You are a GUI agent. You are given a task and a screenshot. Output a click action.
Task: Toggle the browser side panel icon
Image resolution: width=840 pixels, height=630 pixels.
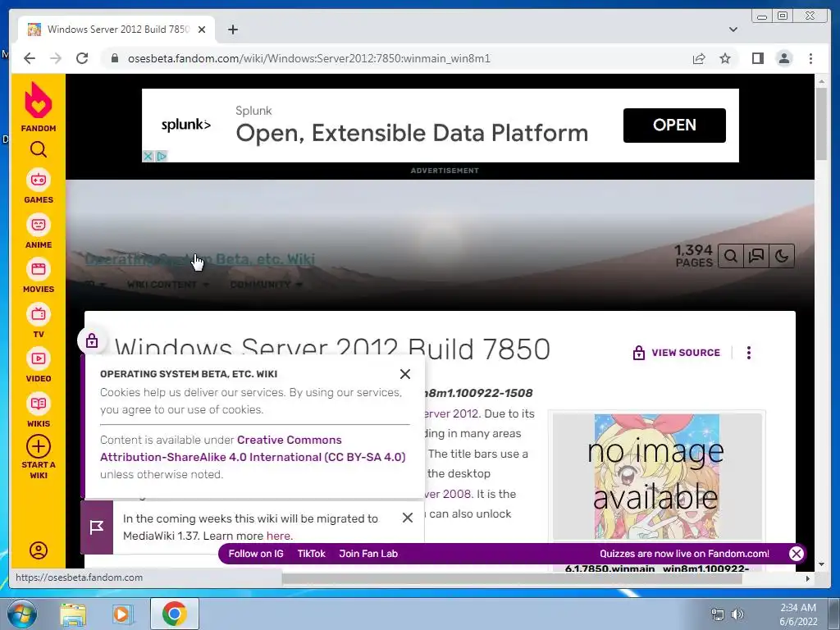tap(757, 58)
